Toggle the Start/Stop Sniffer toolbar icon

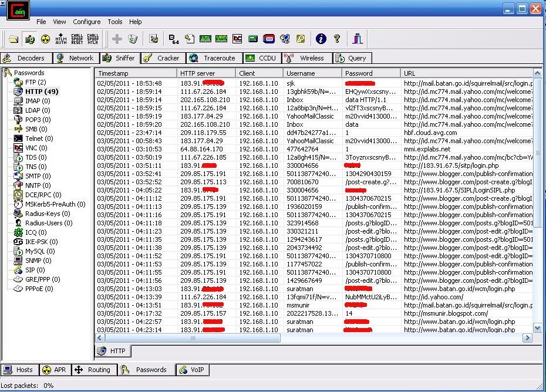tap(29, 39)
